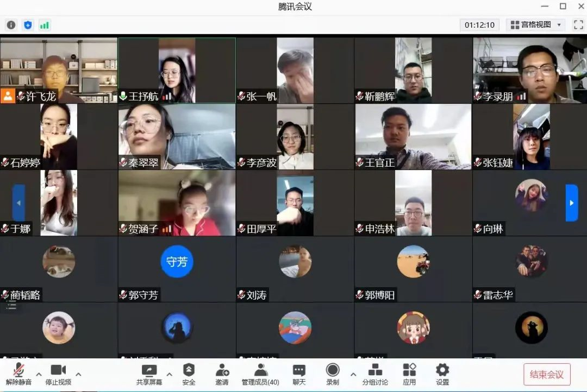
Task: Go to next page of participants
Action: tap(571, 203)
